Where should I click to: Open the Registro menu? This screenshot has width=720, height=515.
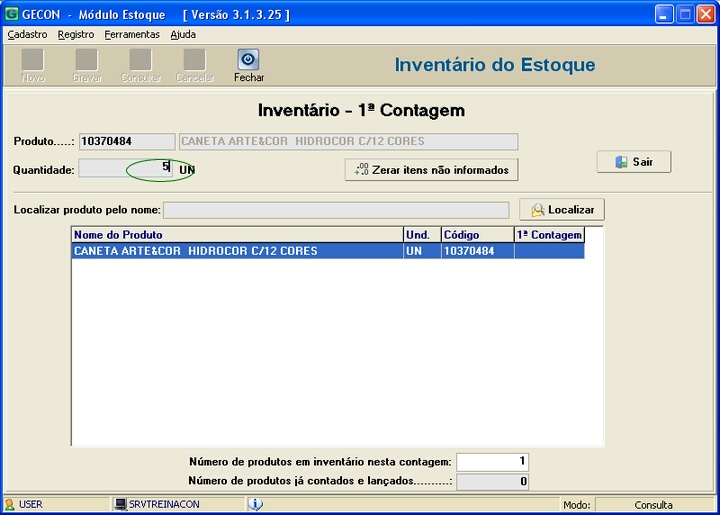point(76,34)
